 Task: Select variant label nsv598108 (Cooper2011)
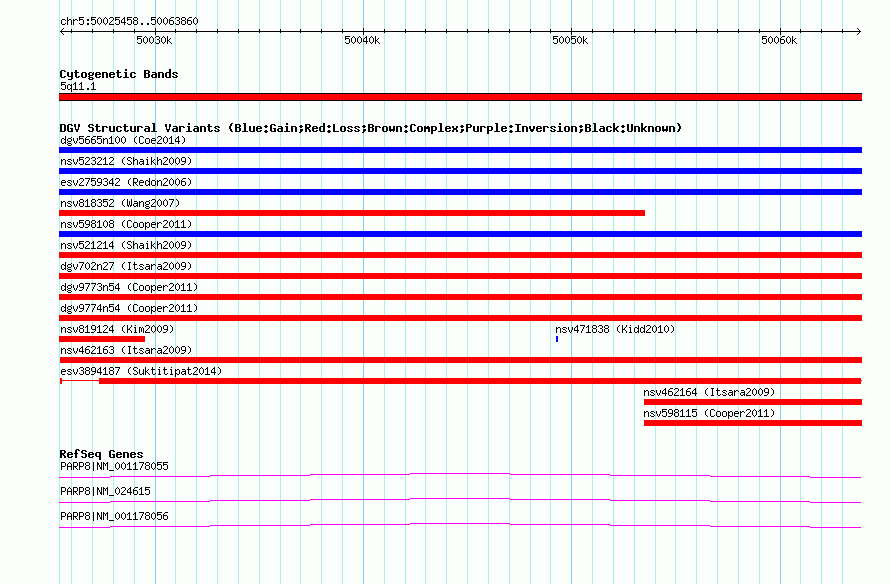click(x=126, y=224)
